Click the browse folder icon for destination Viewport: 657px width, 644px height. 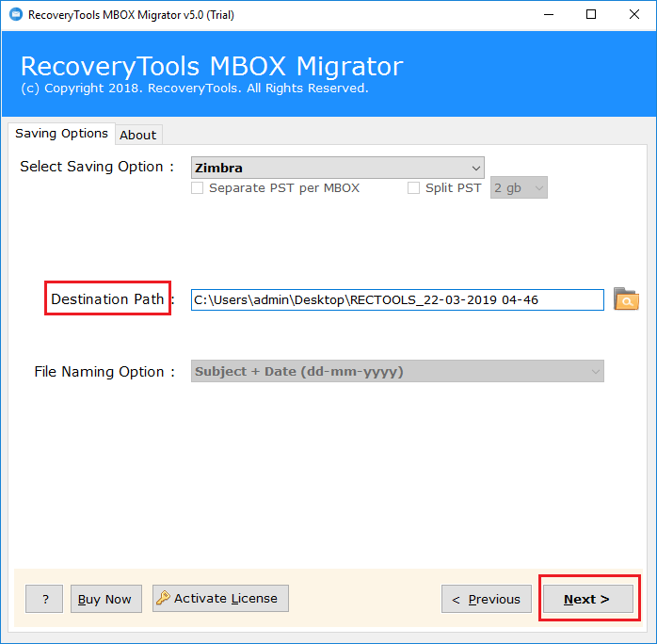click(626, 299)
